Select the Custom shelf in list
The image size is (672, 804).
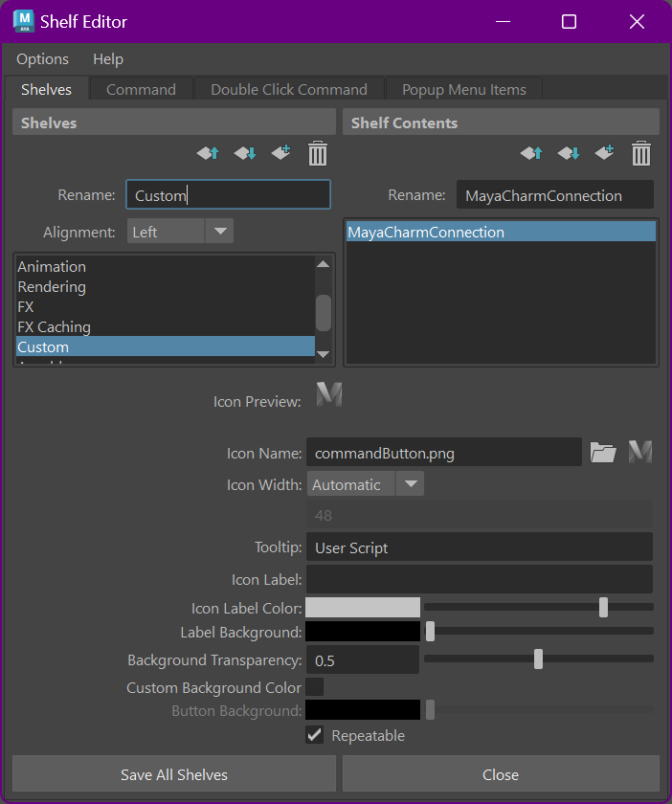click(166, 346)
